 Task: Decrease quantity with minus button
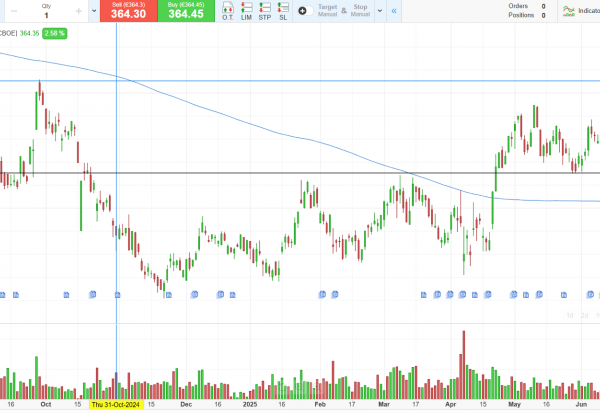tap(14, 11)
